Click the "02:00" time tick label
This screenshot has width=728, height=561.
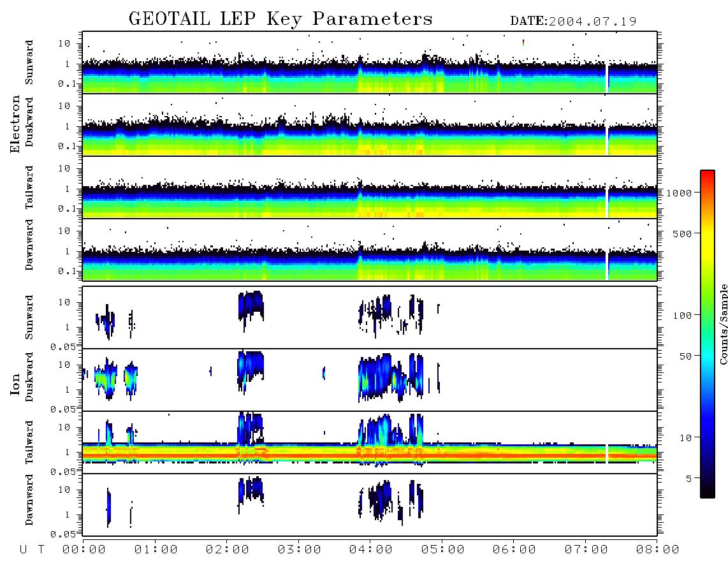(228, 550)
